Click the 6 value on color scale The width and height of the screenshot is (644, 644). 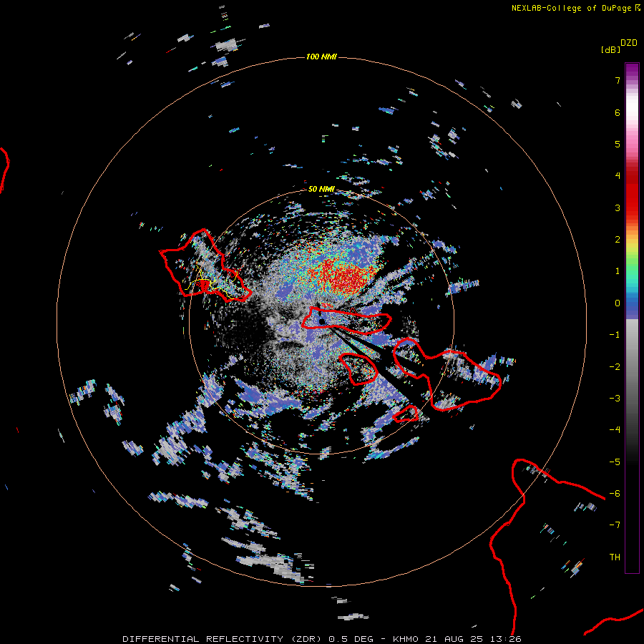pos(618,112)
